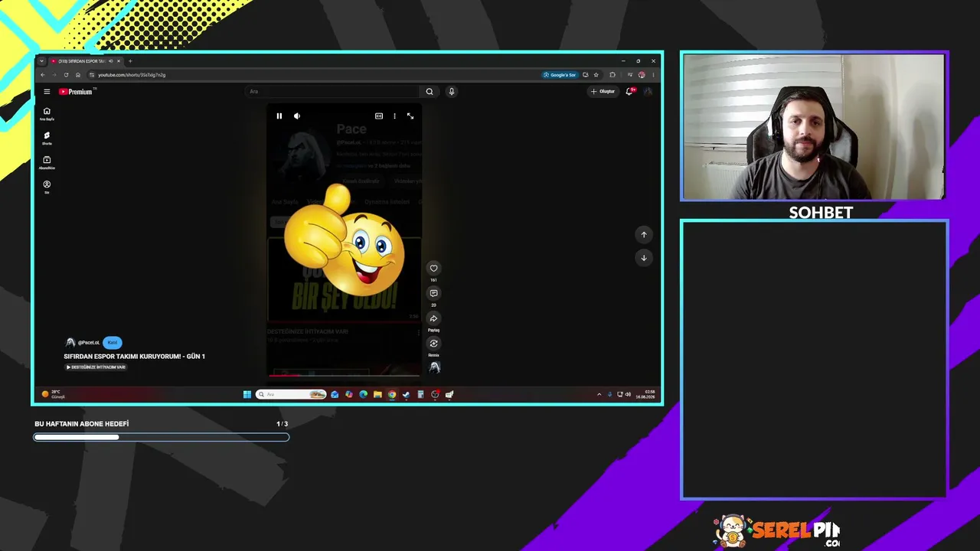
Task: Pause the playing Short video
Action: pos(279,116)
